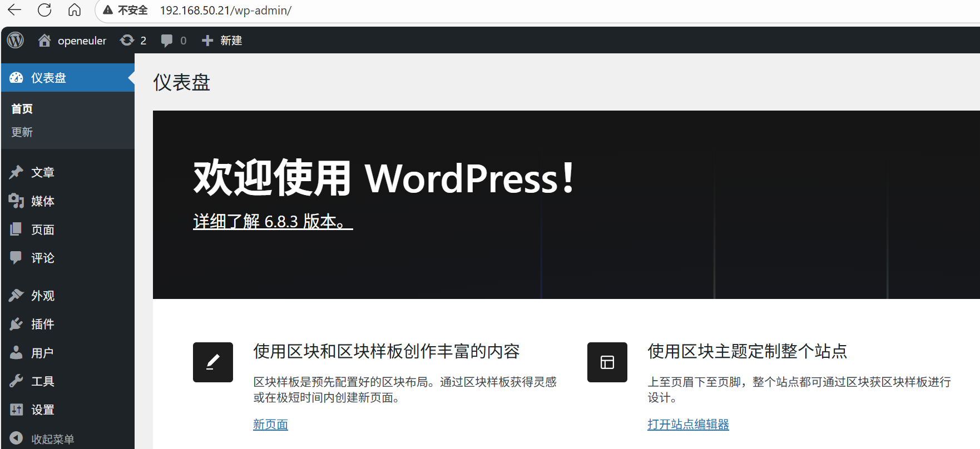Click the heading 使用区块和区块样板创作丰富的内容
Screen dimensions: 980x449
[x=387, y=351]
